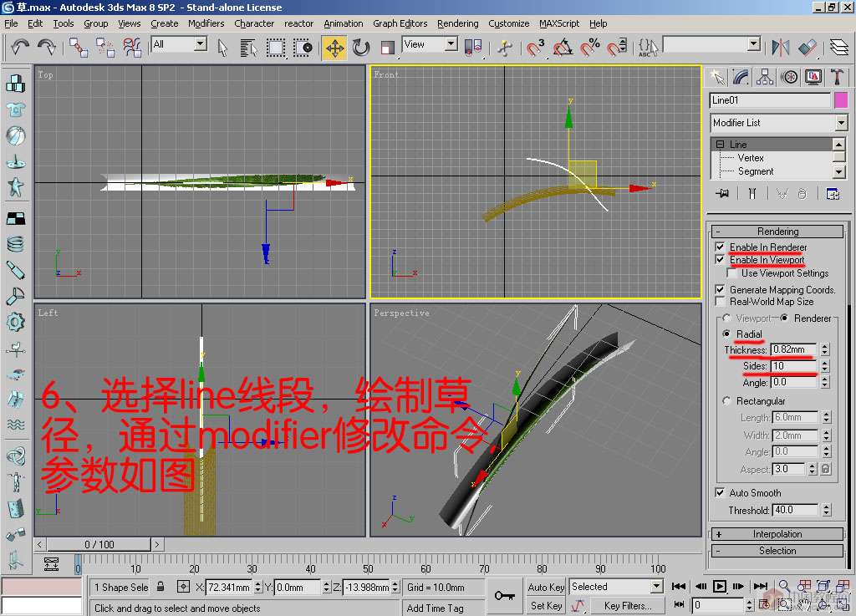856x616 pixels.
Task: Open the File menu
Action: coord(11,23)
